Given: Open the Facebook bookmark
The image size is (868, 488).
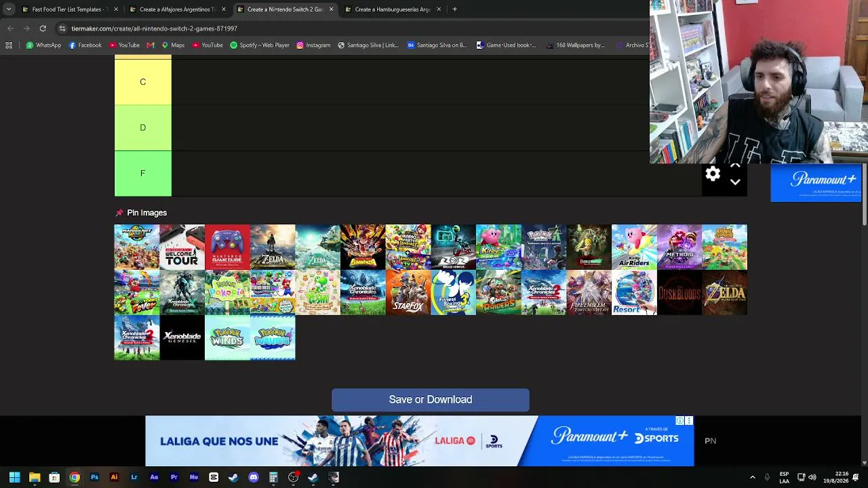Looking at the screenshot, I should click(x=85, y=45).
